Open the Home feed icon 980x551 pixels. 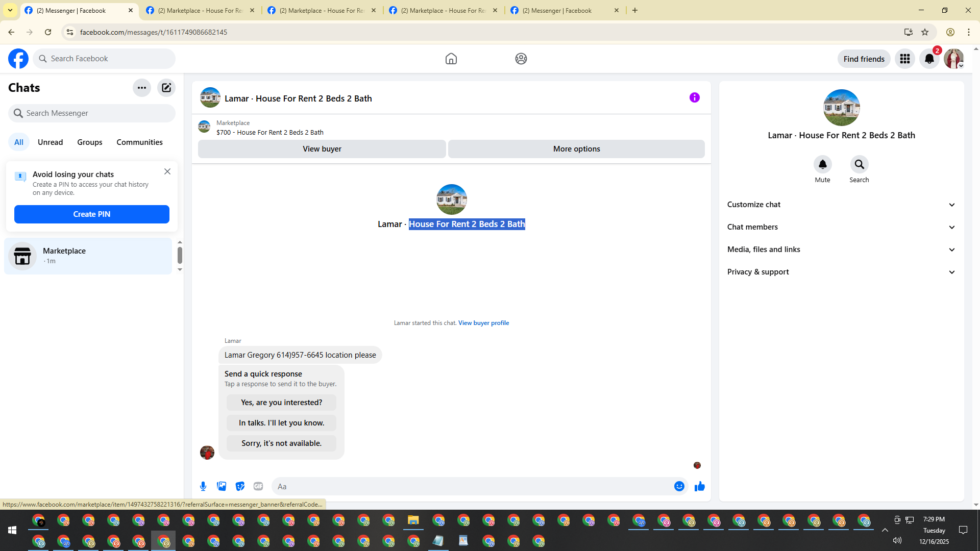pos(451,59)
